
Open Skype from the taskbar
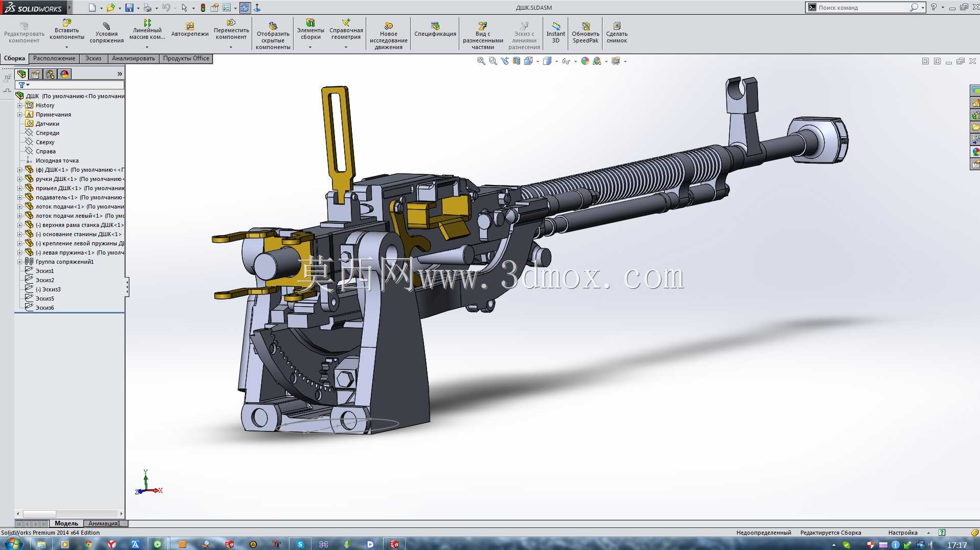(x=300, y=544)
